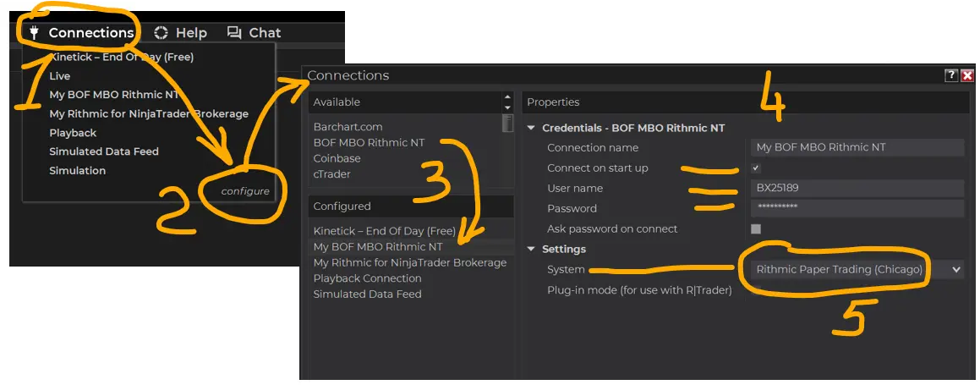Select Simulated Data Feed in Connections menu
The height and width of the screenshot is (385, 980).
104,151
